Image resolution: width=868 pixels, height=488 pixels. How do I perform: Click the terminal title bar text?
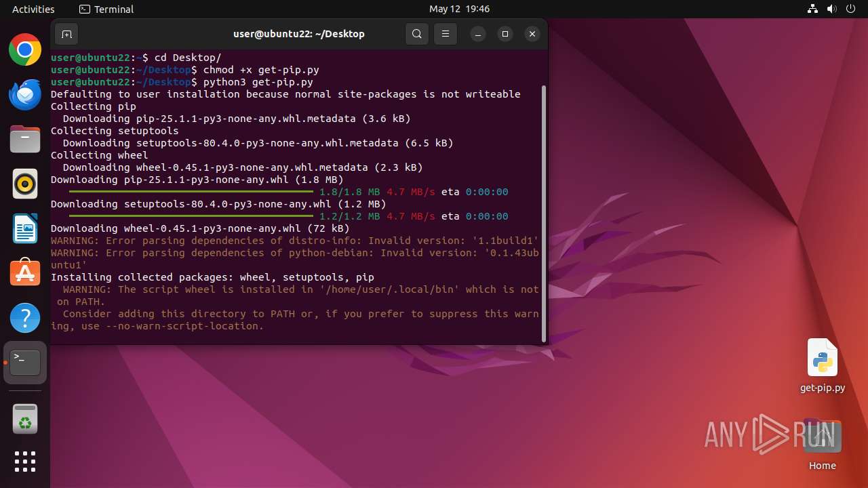coord(299,34)
